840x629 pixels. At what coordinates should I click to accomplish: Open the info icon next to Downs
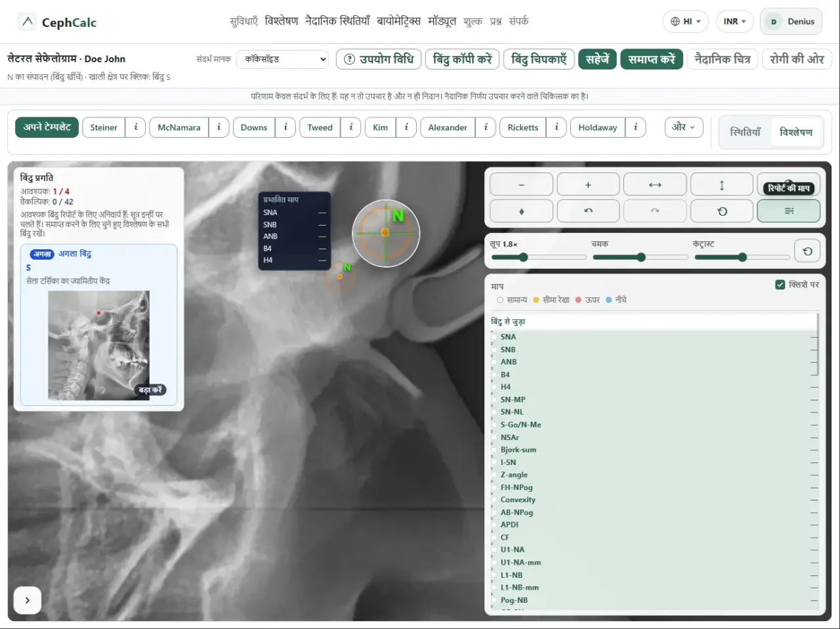pyautogui.click(x=285, y=127)
